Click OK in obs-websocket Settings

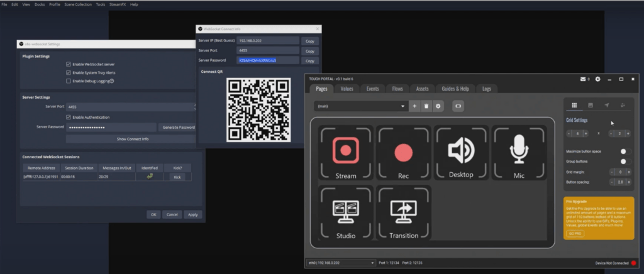tap(153, 214)
